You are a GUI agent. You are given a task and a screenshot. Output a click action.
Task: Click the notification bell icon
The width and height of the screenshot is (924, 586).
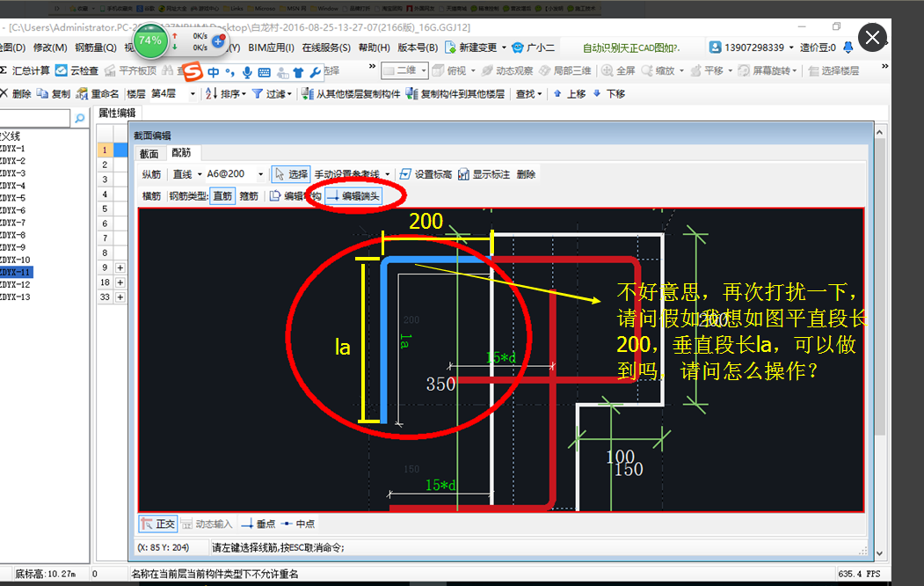pos(848,48)
